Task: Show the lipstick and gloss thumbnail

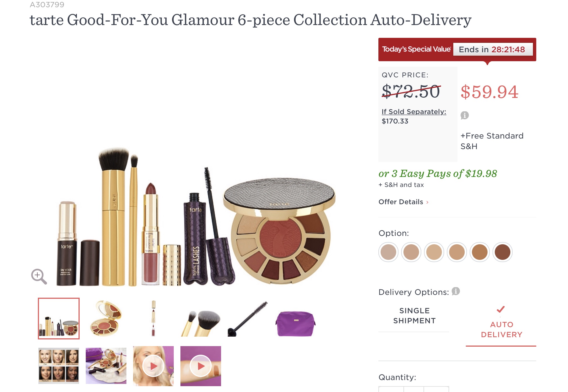Action: click(x=153, y=319)
